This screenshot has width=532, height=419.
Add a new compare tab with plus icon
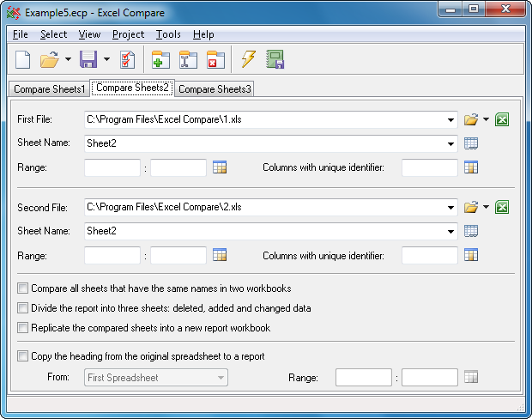coord(160,59)
